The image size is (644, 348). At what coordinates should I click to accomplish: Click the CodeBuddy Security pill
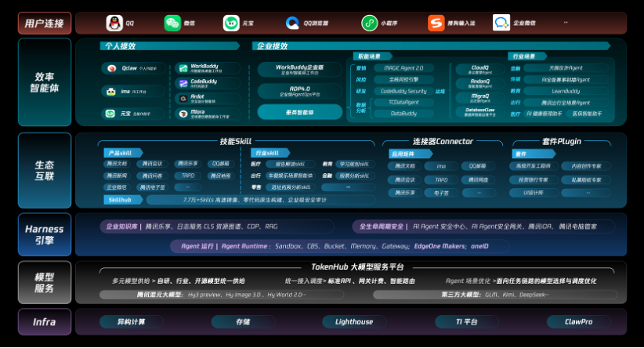(403, 91)
